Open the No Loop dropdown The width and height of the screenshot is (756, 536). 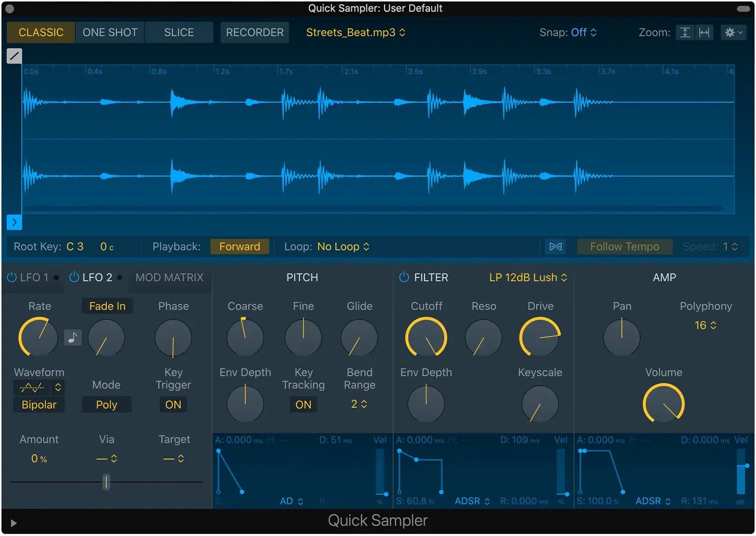coord(343,246)
